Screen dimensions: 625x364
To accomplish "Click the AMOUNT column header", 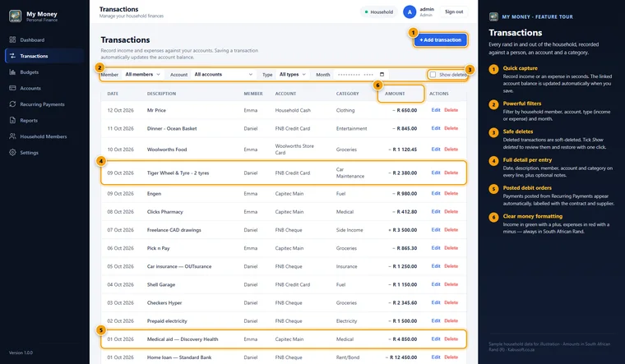I will (x=395, y=94).
